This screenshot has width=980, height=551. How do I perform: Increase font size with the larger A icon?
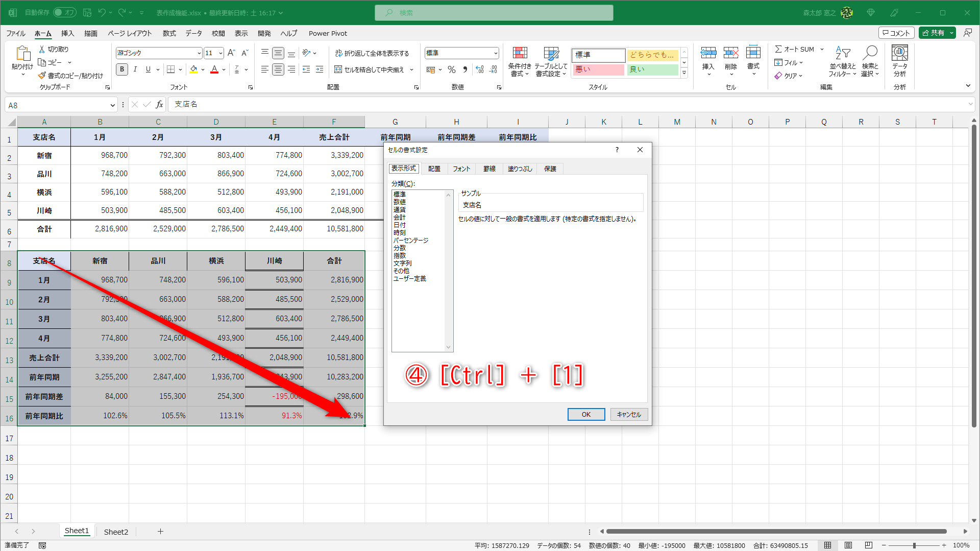[x=231, y=53]
